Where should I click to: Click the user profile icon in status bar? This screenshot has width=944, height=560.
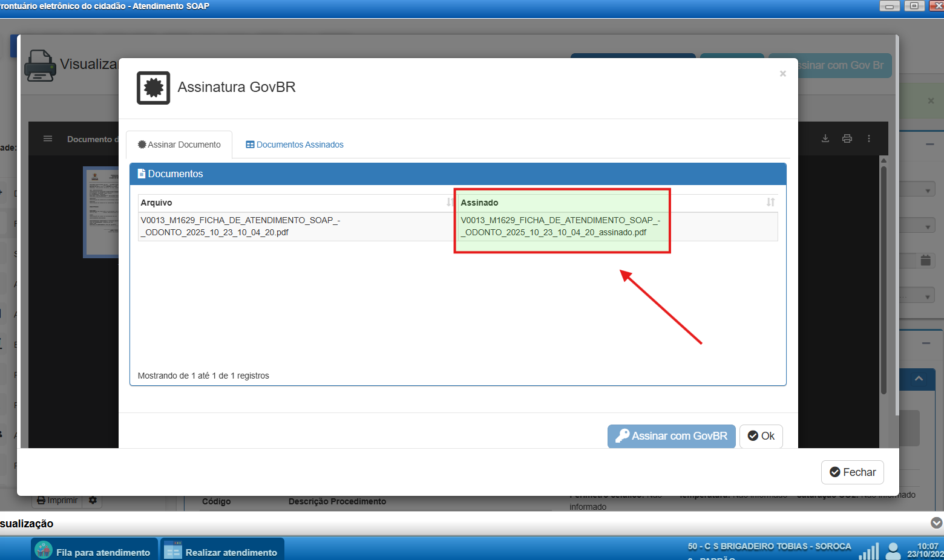pos(893,550)
